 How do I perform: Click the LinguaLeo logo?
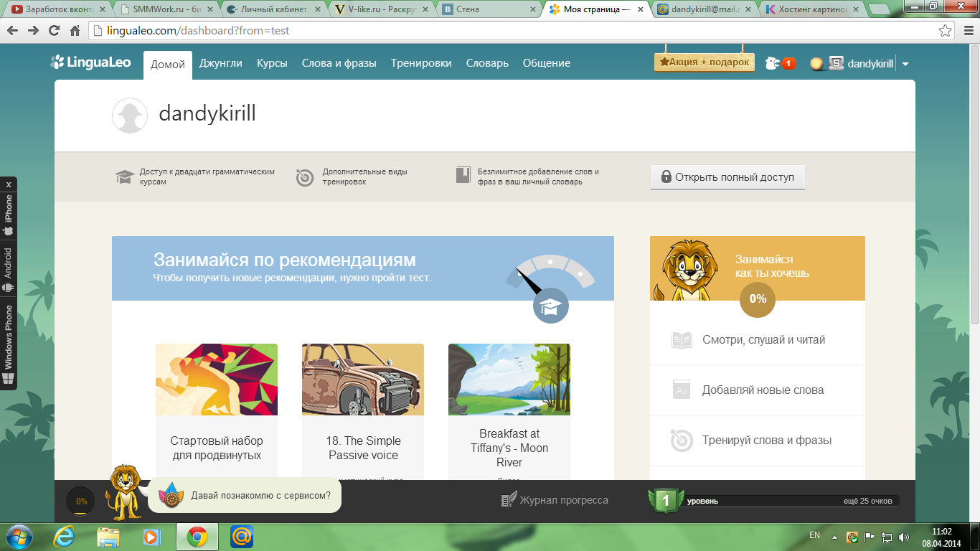(x=90, y=62)
